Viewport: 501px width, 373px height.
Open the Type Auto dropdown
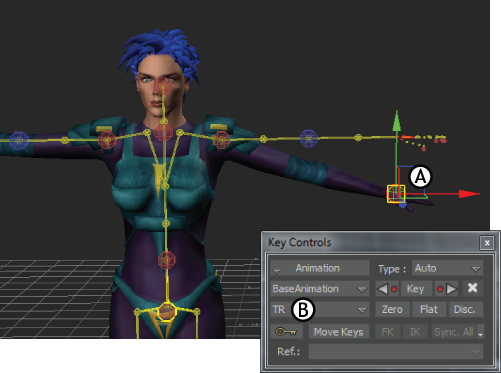tap(447, 268)
